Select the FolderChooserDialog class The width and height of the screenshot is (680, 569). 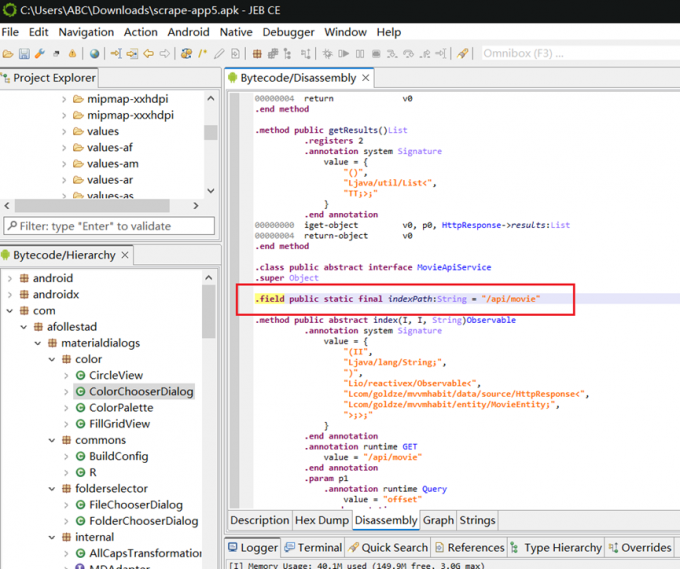[144, 521]
